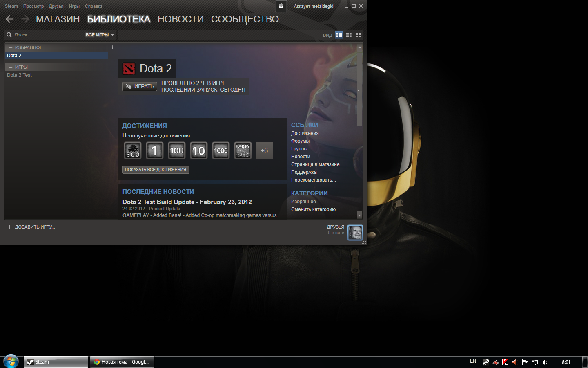588x368 pixels.
Task: Select Dota 2 in favorites list
Action: click(57, 56)
